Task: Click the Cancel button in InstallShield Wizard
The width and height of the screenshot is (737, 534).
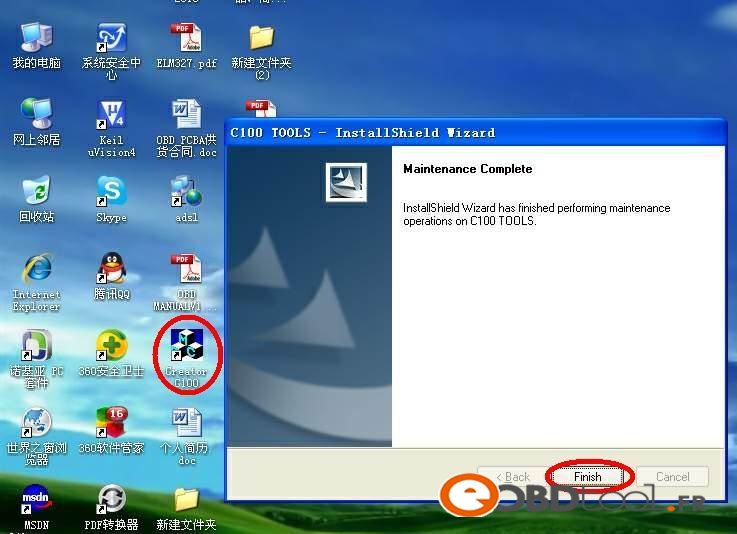Action: [x=672, y=477]
